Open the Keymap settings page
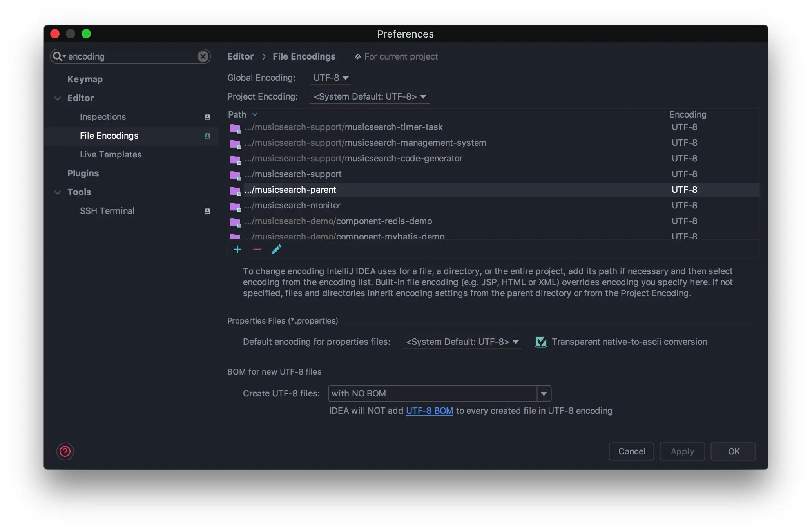 coord(85,79)
